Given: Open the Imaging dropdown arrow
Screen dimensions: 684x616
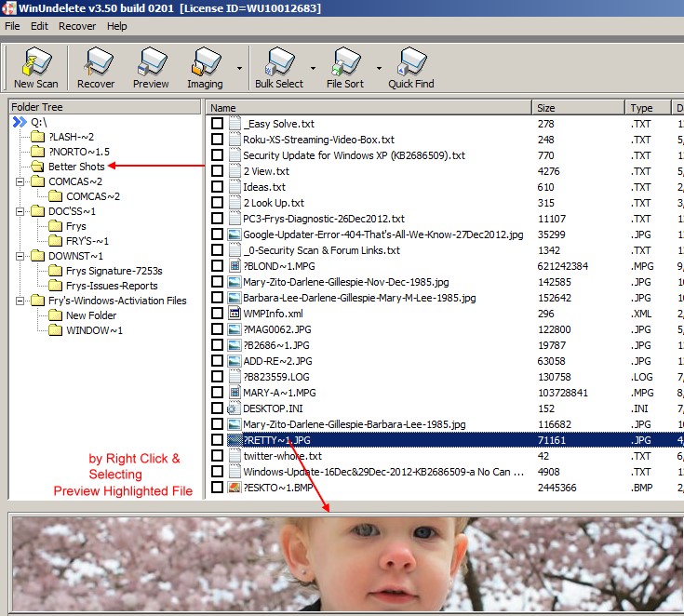Looking at the screenshot, I should tap(239, 69).
